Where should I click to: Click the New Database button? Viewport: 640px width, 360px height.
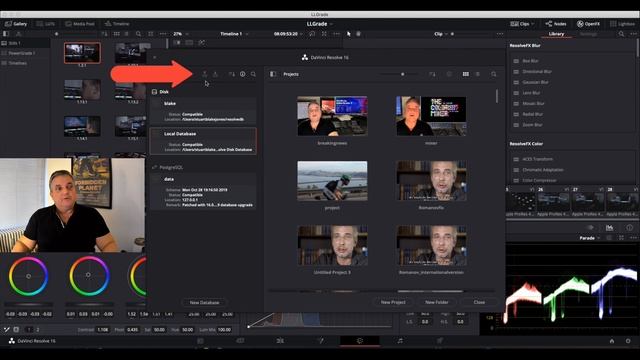click(x=204, y=302)
